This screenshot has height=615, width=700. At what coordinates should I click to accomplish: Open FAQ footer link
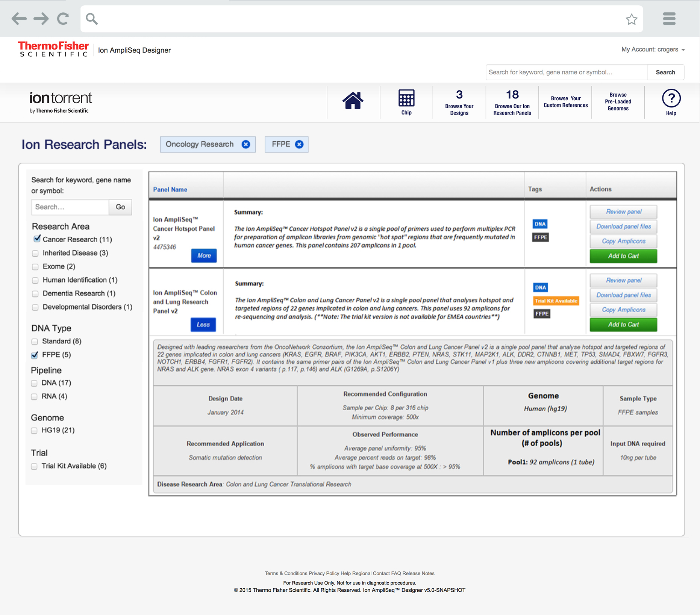396,573
